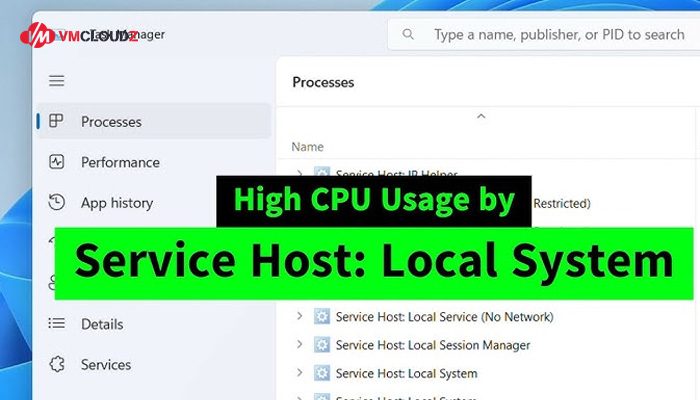Switch to the Processes tab

(154, 121)
